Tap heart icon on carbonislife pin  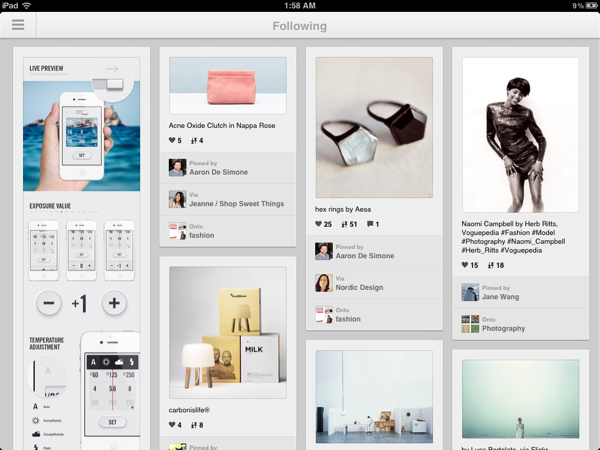coord(173,425)
